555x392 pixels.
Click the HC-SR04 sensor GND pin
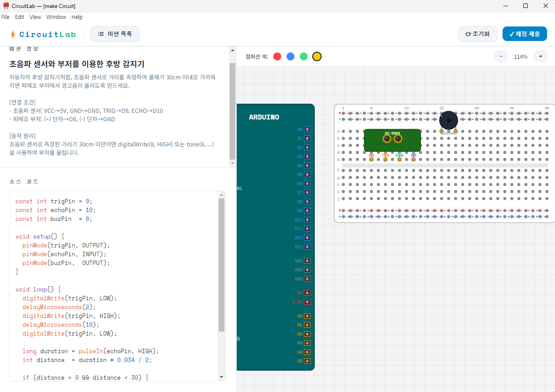coord(413,159)
